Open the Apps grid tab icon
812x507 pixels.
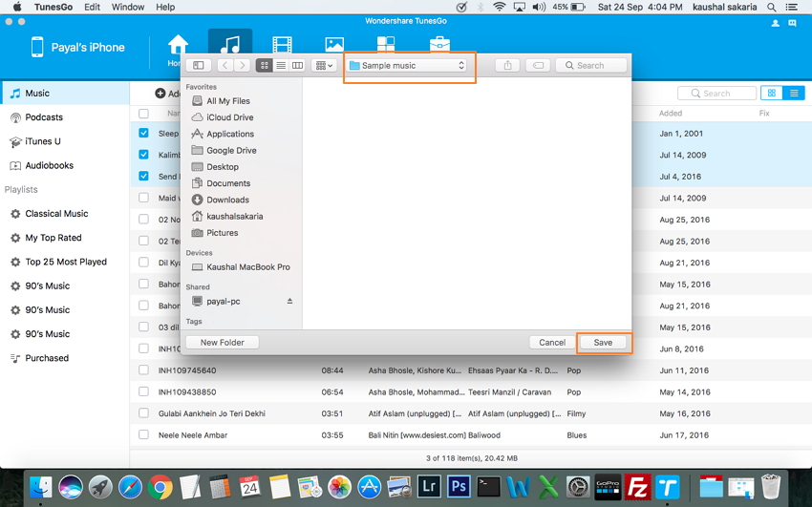386,45
